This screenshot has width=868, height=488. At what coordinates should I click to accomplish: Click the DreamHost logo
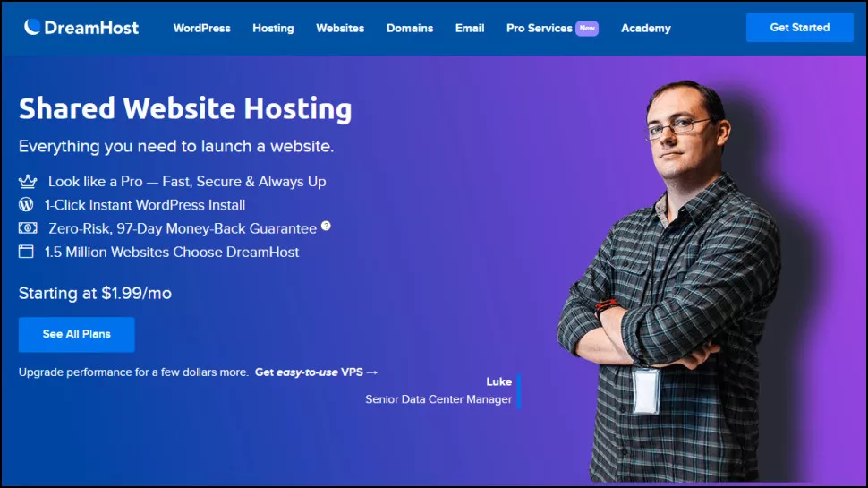pos(81,27)
